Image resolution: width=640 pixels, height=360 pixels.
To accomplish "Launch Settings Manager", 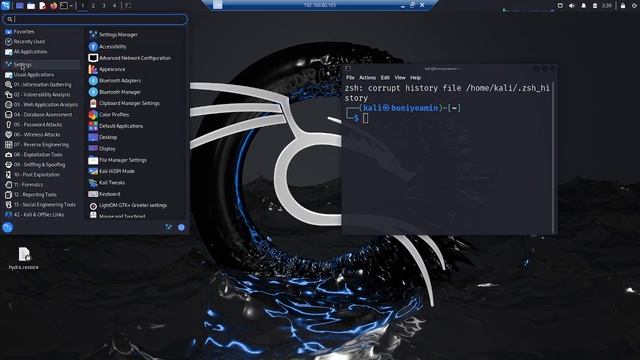I will [136, 35].
